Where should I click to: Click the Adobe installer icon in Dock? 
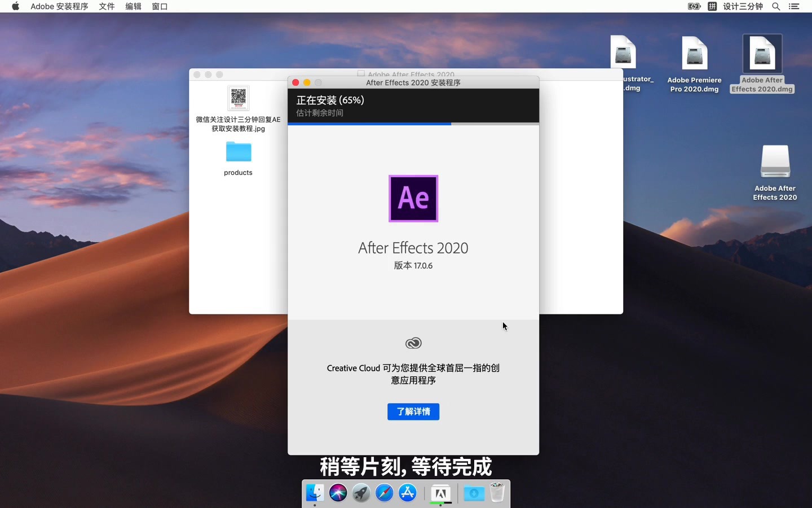click(x=440, y=493)
